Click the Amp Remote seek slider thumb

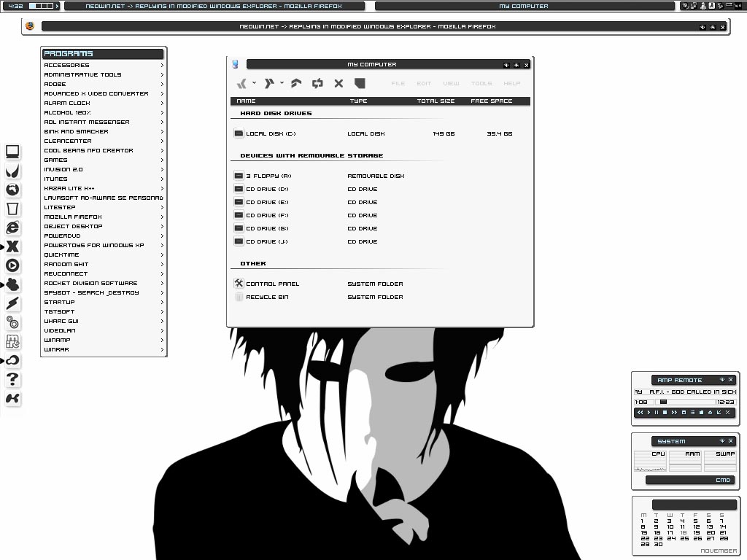click(663, 402)
